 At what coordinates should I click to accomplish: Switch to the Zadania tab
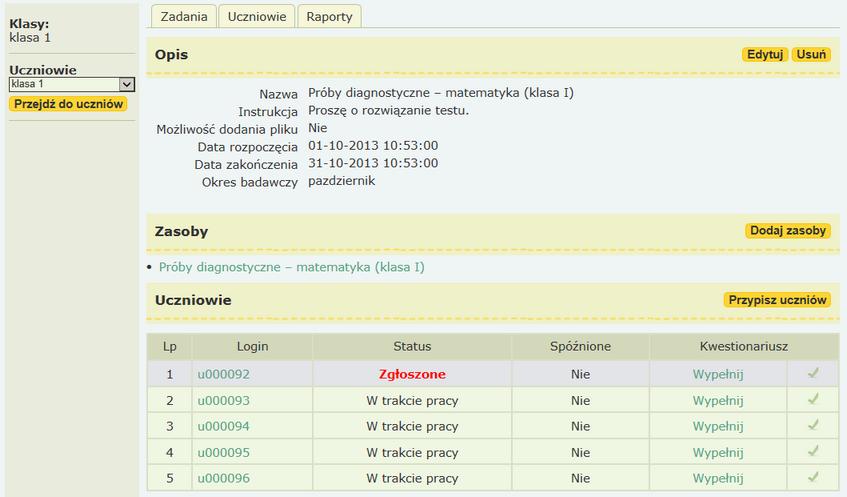tap(184, 17)
